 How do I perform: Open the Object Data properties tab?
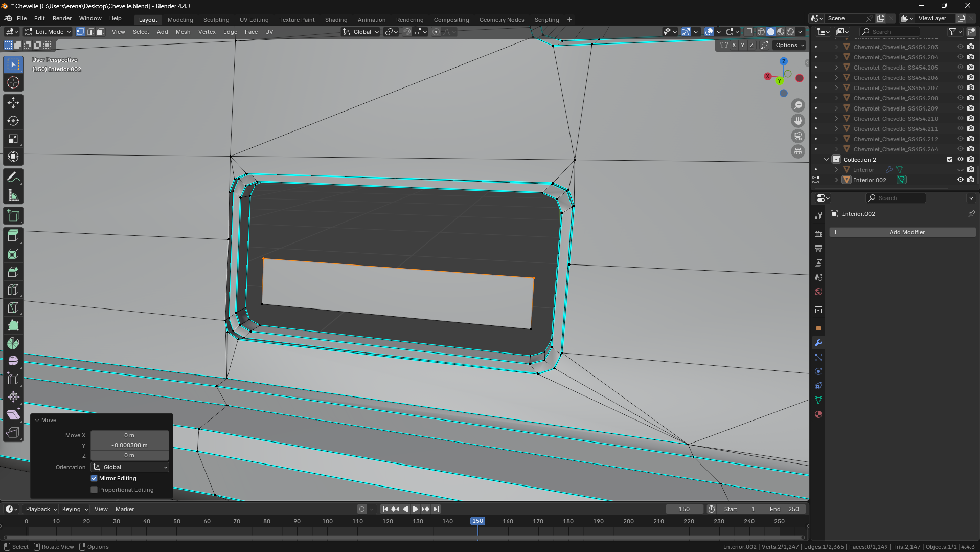click(x=818, y=400)
